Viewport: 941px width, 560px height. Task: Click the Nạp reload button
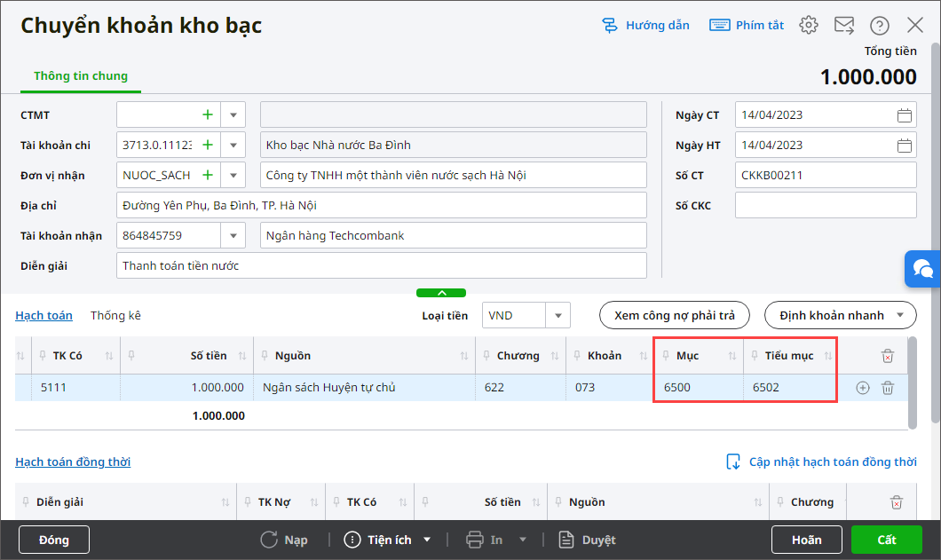coord(284,540)
